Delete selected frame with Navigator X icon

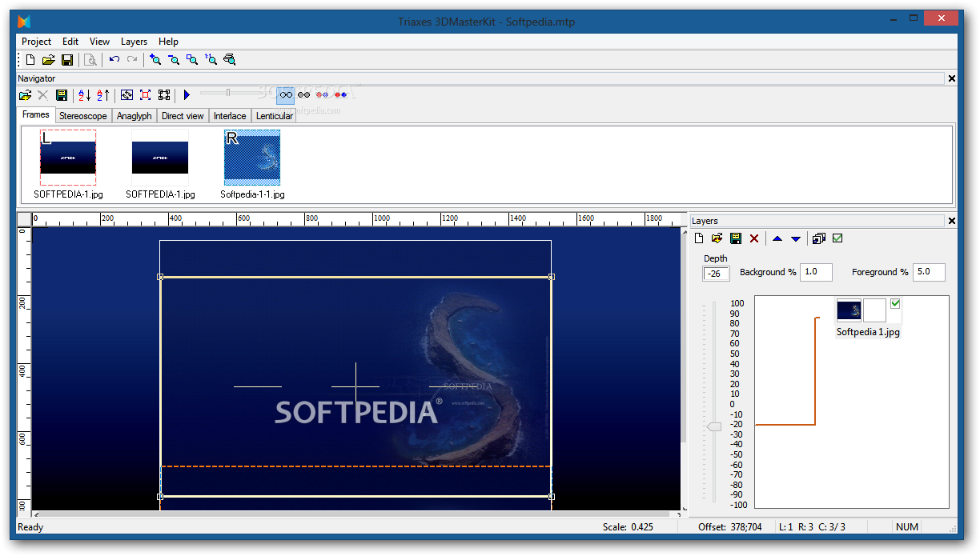pos(43,95)
